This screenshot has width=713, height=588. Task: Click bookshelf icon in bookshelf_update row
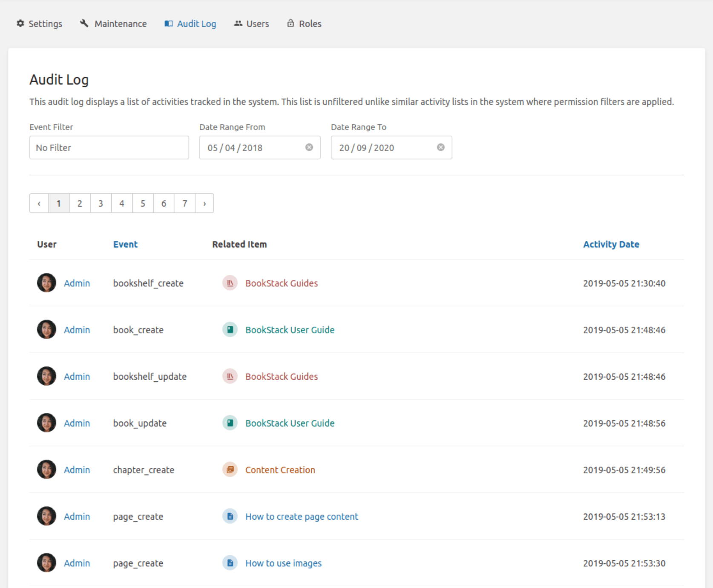pos(230,376)
